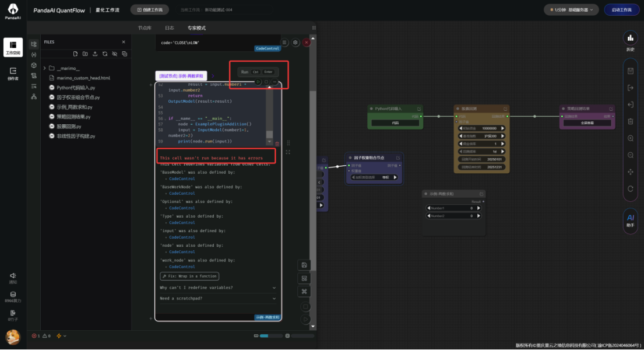Open the gear settings icon above code cell
Screen dimensions: 644x350
(295, 43)
